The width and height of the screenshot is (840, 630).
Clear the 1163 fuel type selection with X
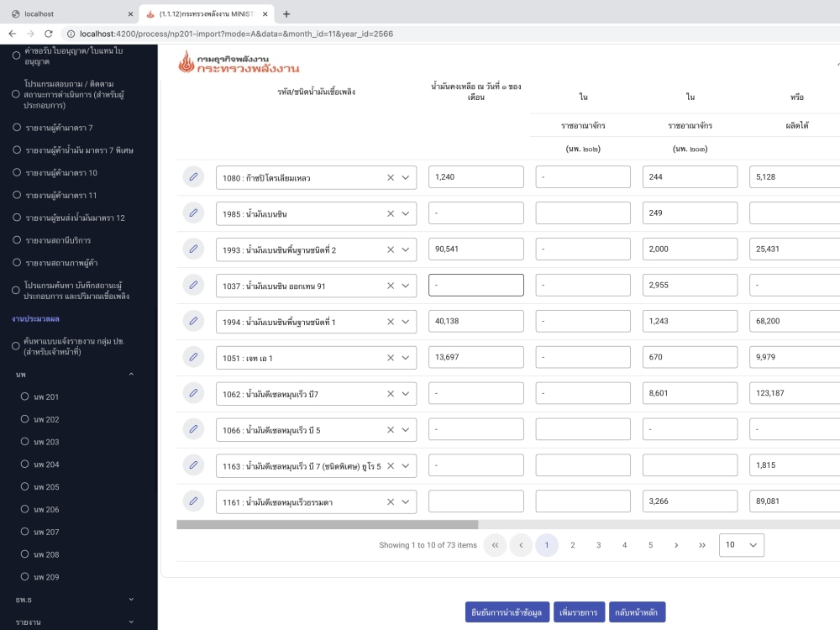tap(391, 466)
